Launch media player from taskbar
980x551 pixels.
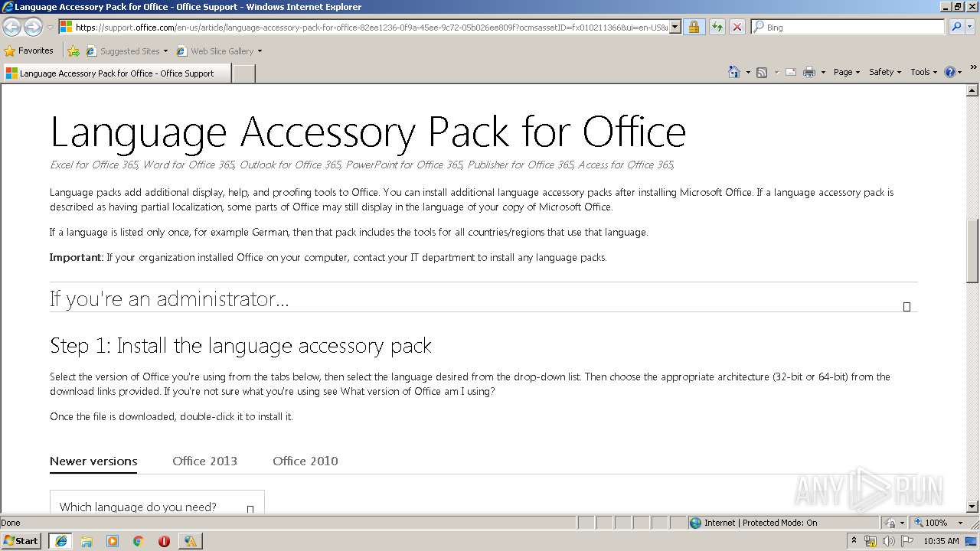(x=113, y=541)
